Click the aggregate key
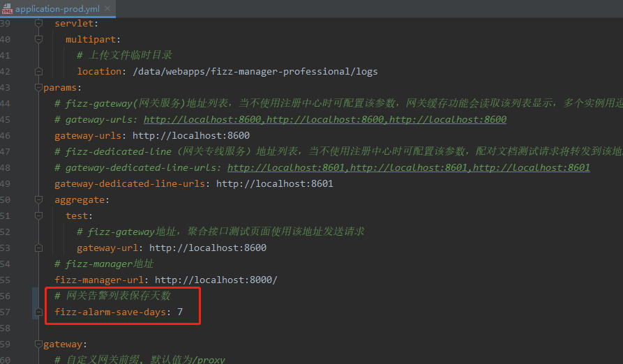The height and width of the screenshot is (364, 623). coord(80,199)
